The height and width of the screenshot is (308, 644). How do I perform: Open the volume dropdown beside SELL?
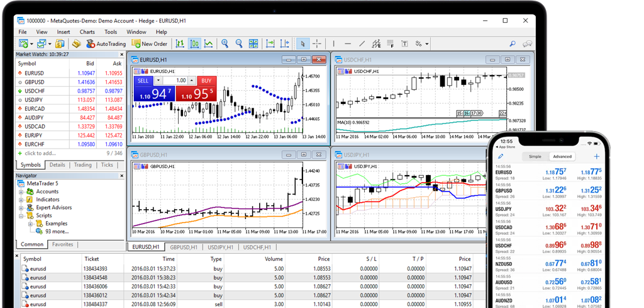click(158, 81)
